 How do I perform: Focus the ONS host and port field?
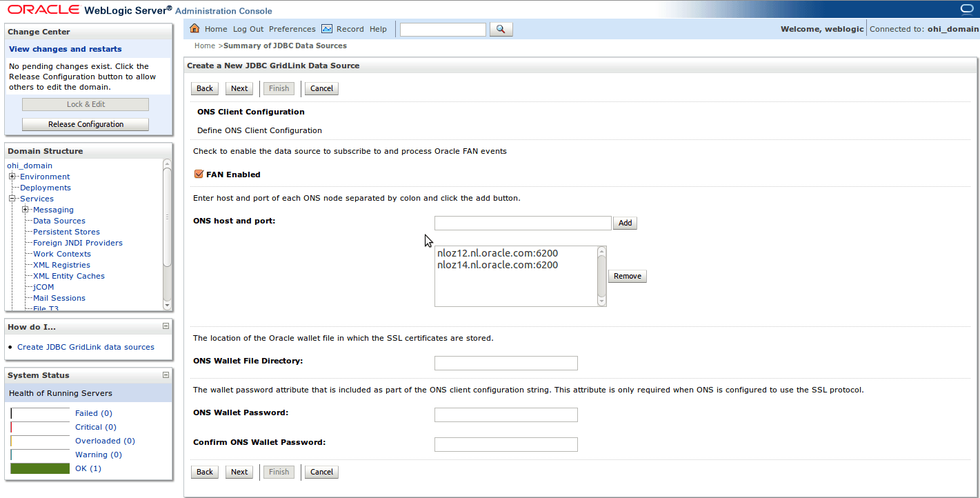[523, 223]
